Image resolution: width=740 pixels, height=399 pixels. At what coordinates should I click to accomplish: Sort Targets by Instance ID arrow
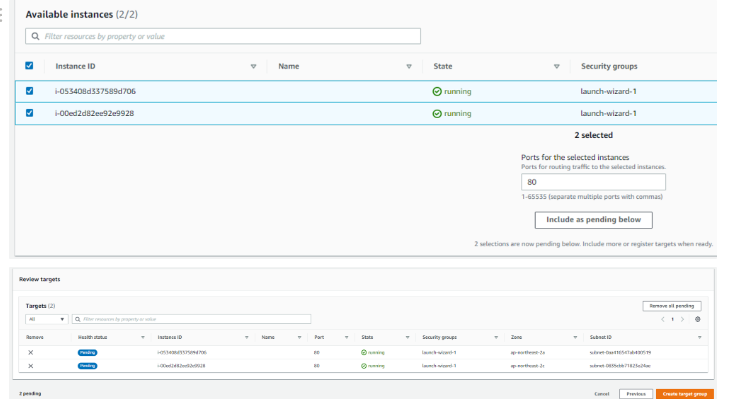(246, 338)
